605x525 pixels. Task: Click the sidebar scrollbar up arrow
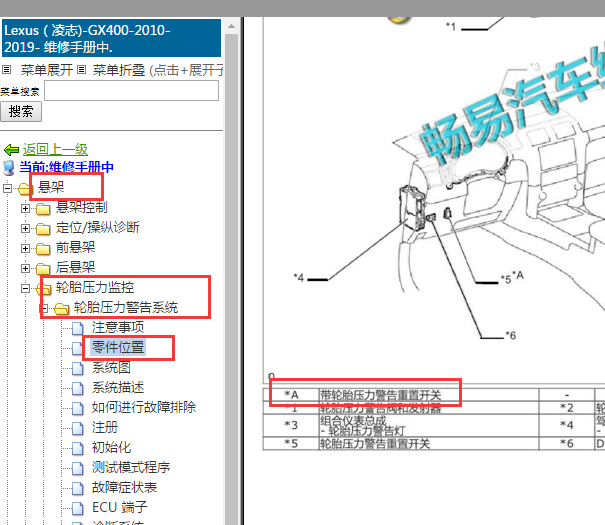tap(232, 27)
